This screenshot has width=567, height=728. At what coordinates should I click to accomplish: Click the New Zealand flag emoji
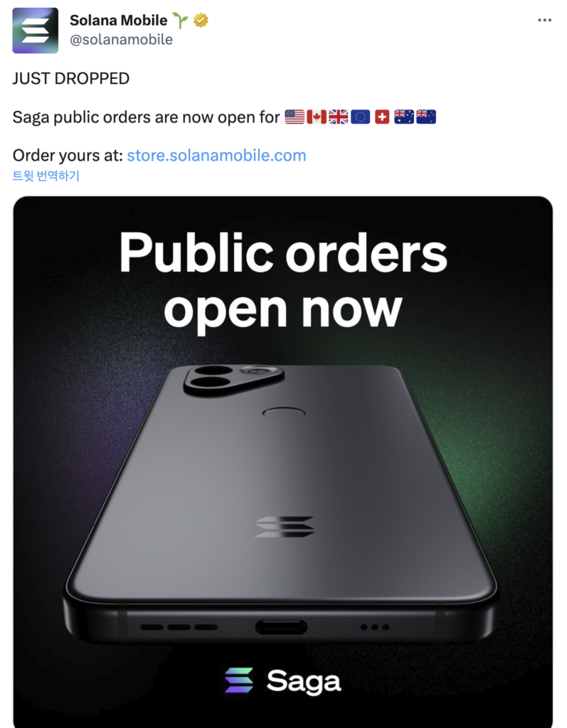coord(425,117)
